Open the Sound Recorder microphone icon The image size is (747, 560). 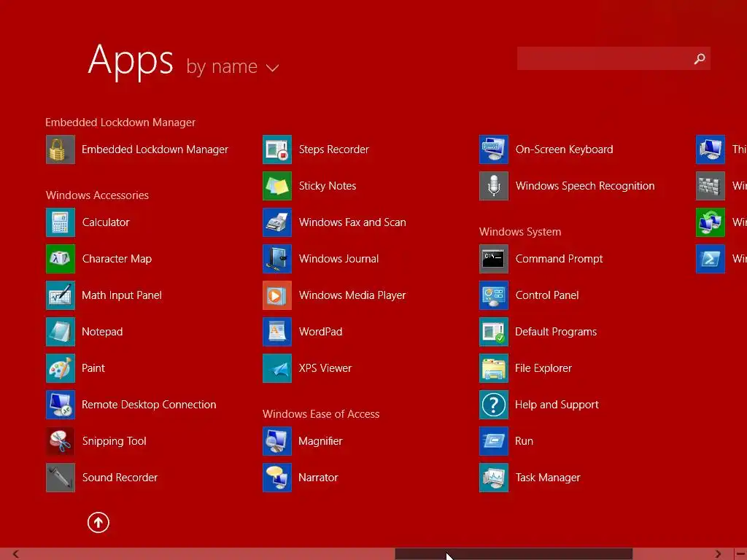click(x=61, y=478)
